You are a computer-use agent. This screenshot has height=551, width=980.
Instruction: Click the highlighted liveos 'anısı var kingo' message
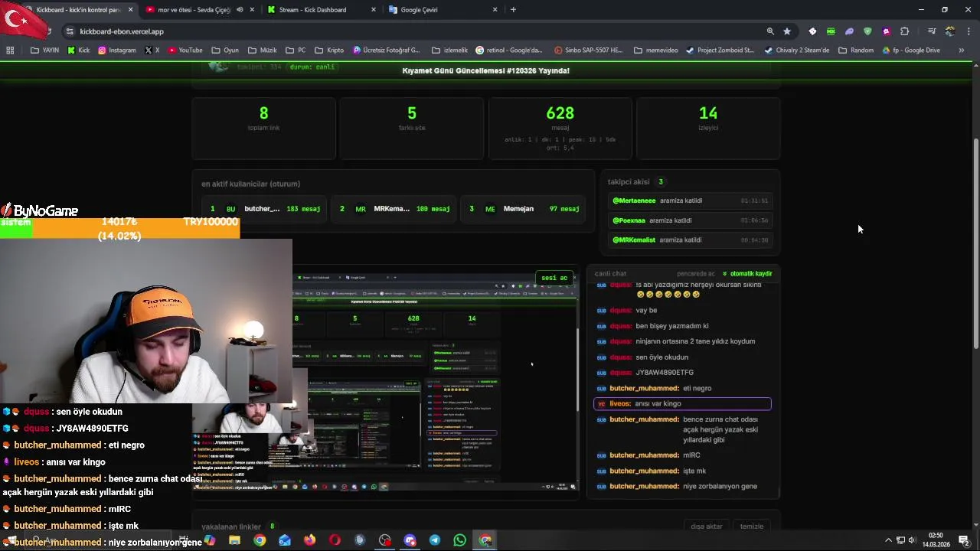682,403
